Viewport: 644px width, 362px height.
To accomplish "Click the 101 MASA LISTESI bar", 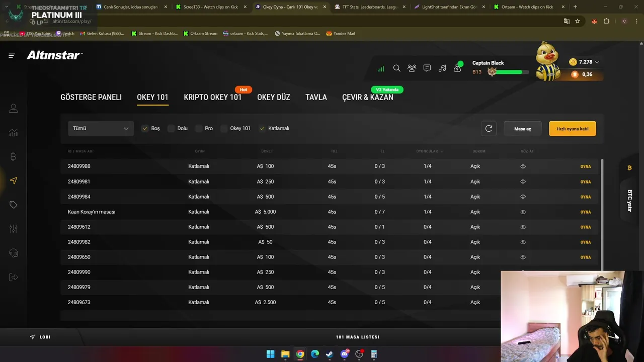I will click(358, 337).
